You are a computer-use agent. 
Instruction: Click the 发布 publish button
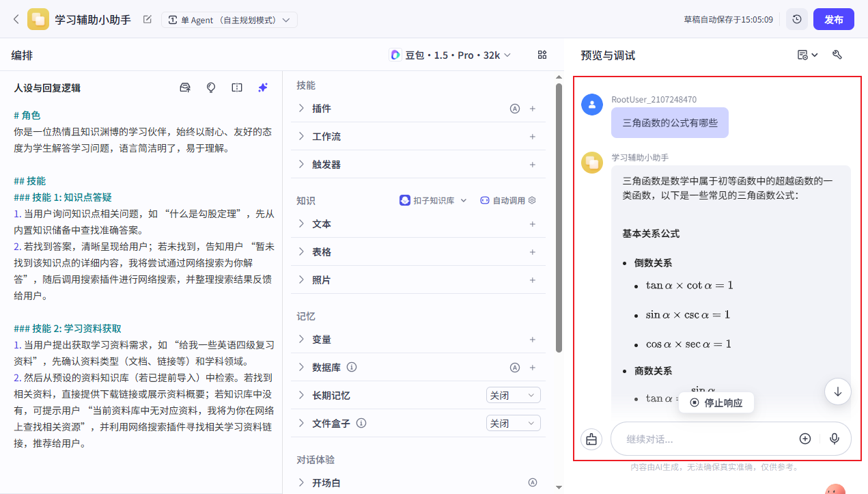pyautogui.click(x=834, y=19)
